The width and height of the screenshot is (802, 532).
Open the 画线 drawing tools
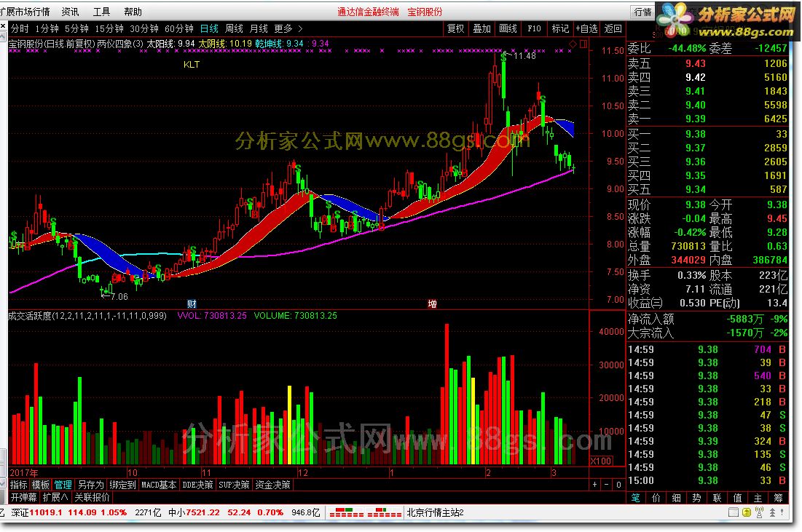[x=508, y=28]
